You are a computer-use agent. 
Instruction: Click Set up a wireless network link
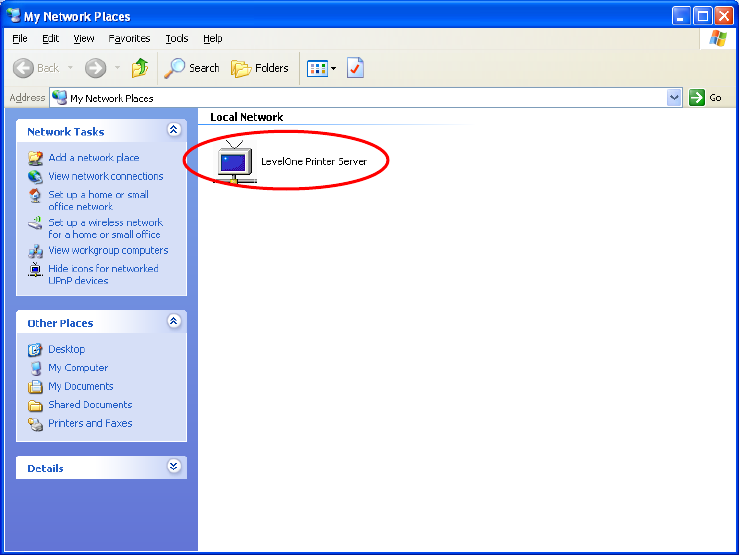point(106,228)
